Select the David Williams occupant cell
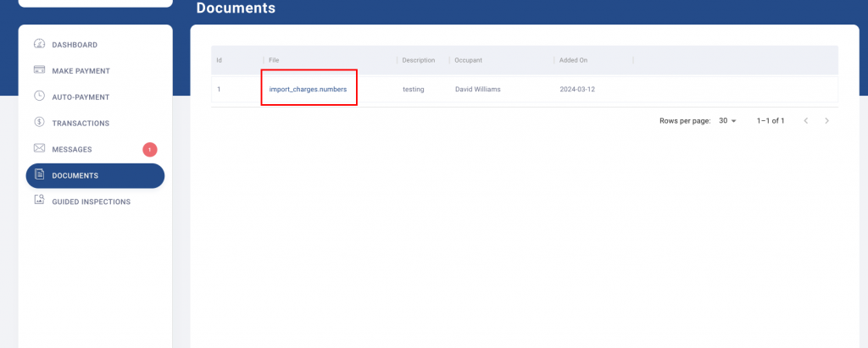Viewport: 868px width, 348px height. point(477,89)
